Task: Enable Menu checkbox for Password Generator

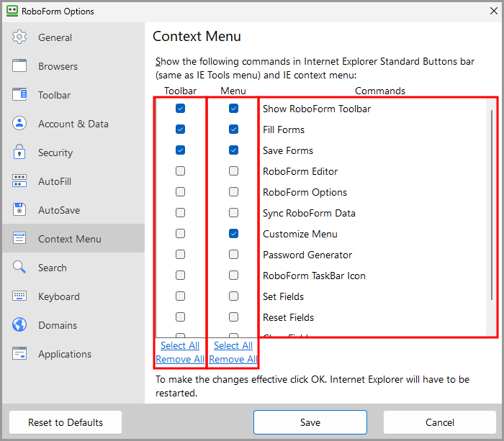Action: point(234,255)
